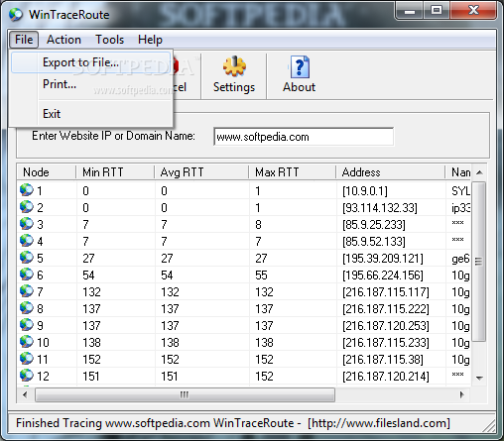Click globe icon of node 12

click(x=27, y=376)
